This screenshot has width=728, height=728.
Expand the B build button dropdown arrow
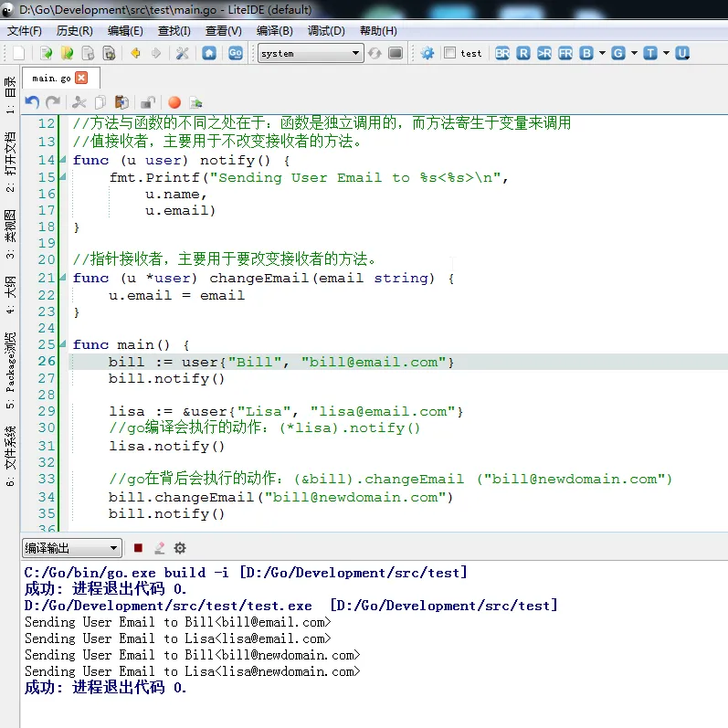(x=603, y=53)
